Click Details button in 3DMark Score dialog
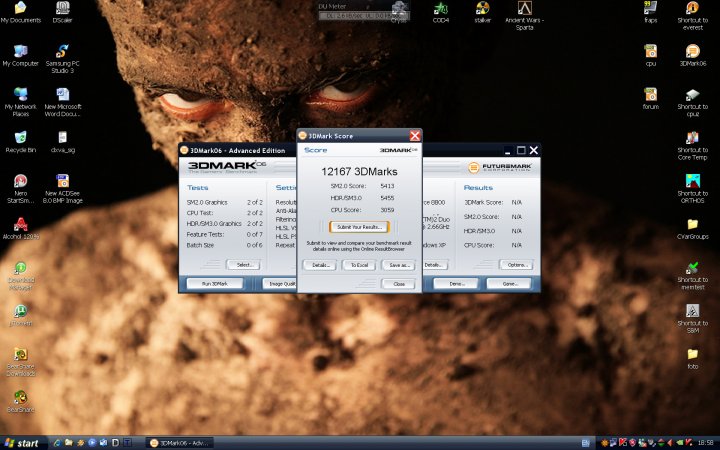 pos(320,265)
